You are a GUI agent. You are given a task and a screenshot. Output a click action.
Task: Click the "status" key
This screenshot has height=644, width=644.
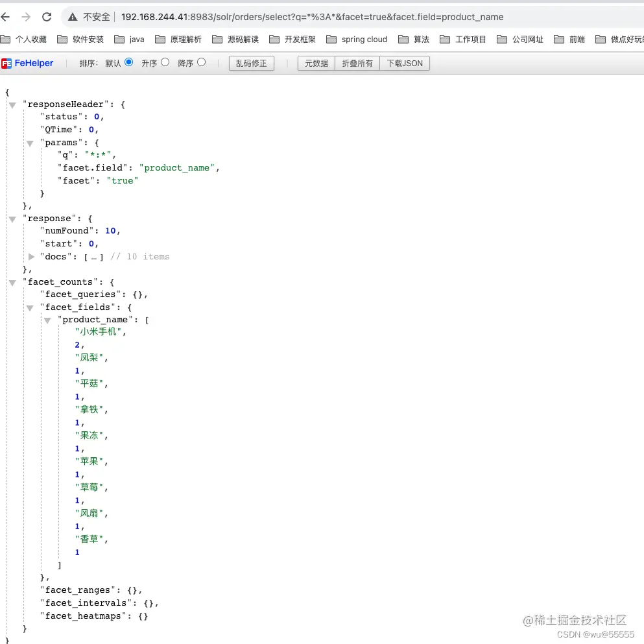point(61,117)
